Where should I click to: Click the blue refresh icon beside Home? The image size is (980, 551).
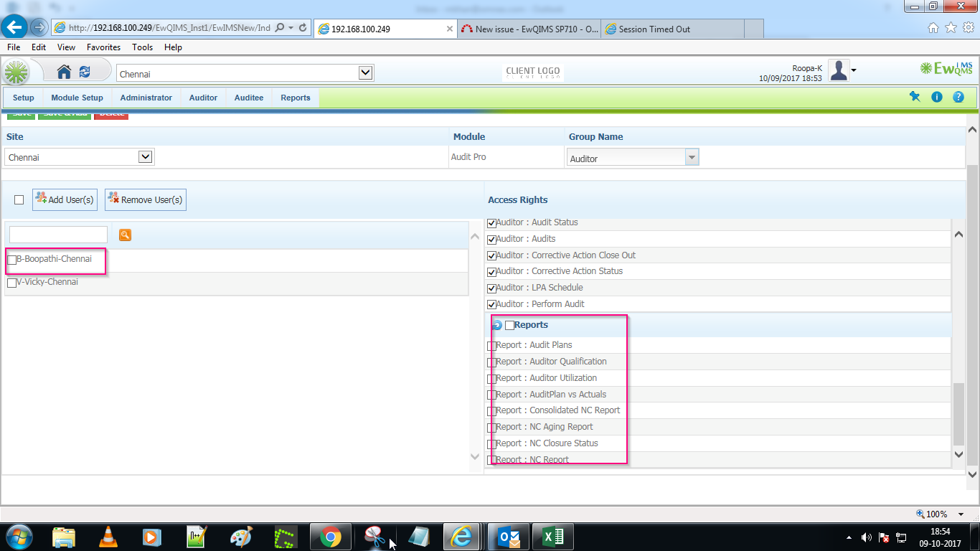pos(85,72)
